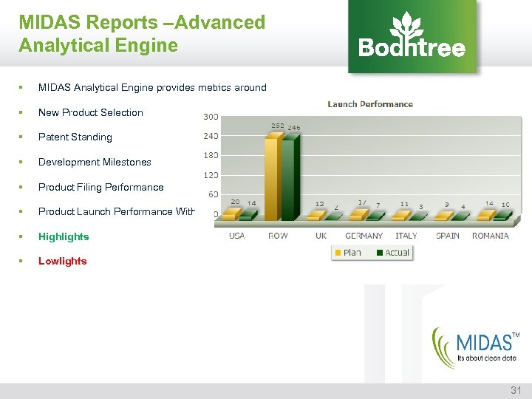The height and width of the screenshot is (399, 532).
Task: Click the Development Milestones bullet
Action: click(95, 162)
